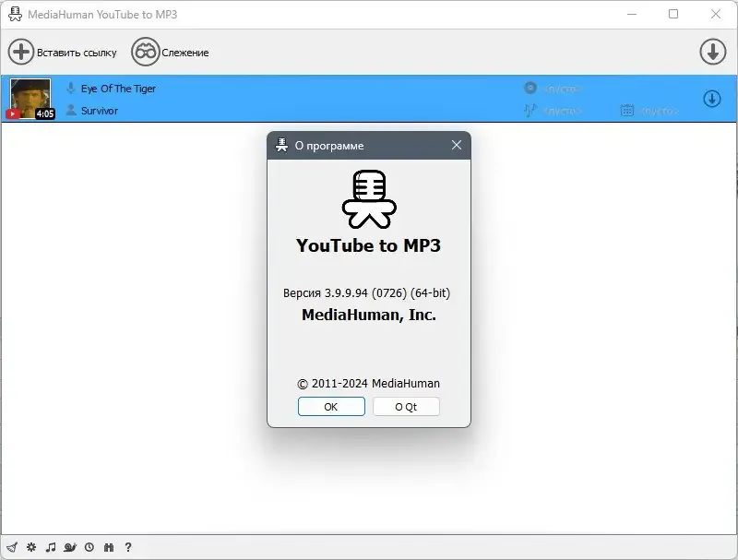Open help with the question mark icon
Viewport: 738px width, 560px height.
(x=128, y=547)
